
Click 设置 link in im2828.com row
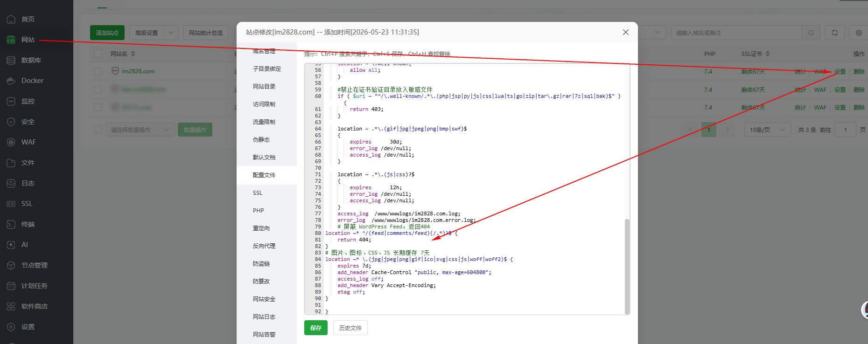pyautogui.click(x=840, y=71)
